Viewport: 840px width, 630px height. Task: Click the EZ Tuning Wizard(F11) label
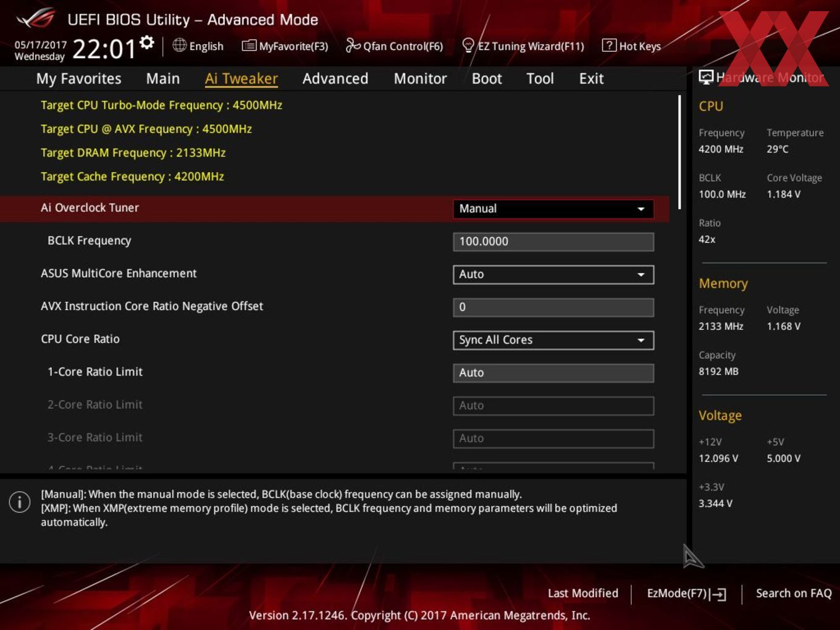tap(531, 46)
